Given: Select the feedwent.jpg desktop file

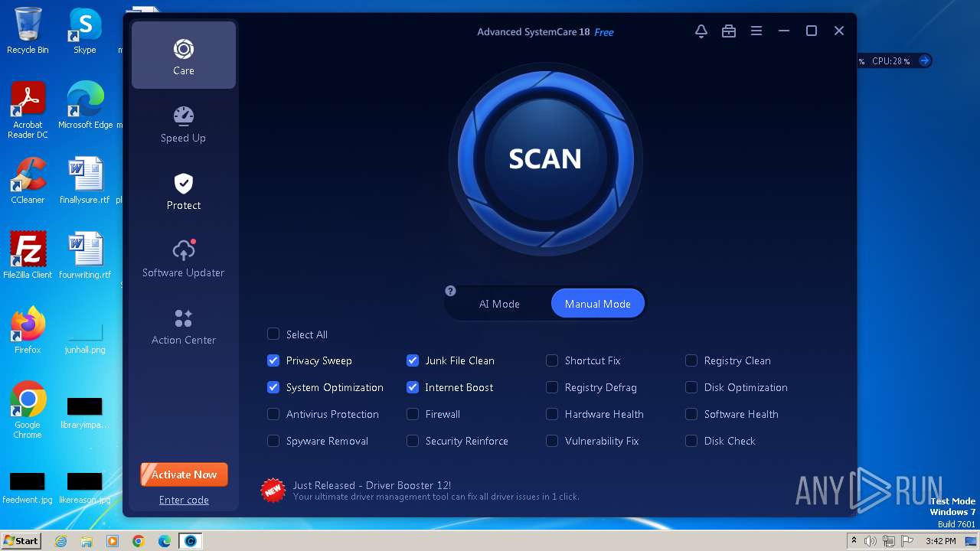Looking at the screenshot, I should coord(28,486).
